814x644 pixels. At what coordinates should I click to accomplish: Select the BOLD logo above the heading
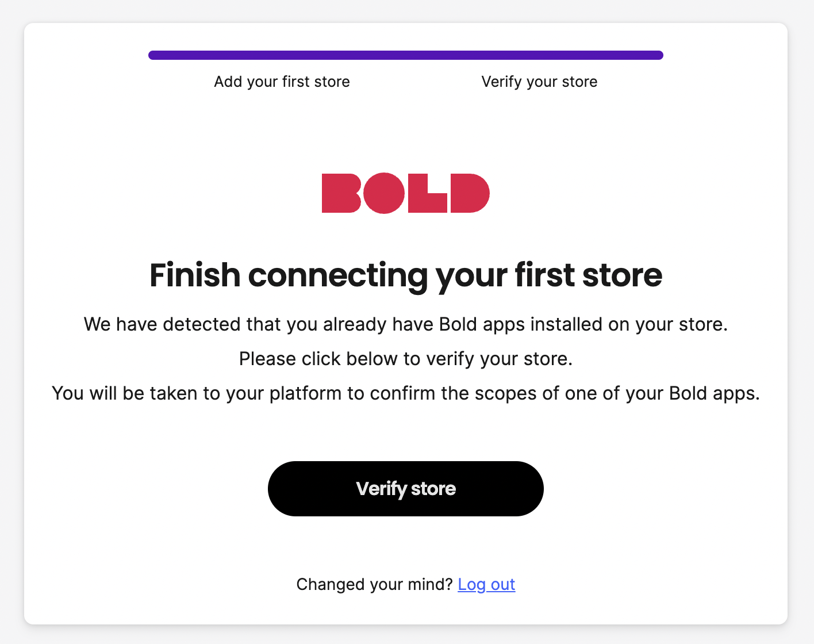pos(405,193)
